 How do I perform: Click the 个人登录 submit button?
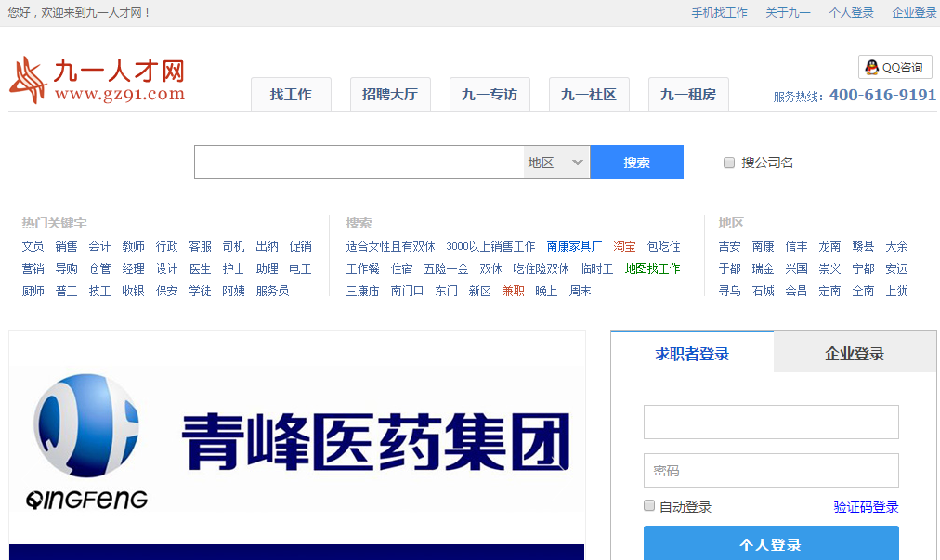(x=771, y=543)
